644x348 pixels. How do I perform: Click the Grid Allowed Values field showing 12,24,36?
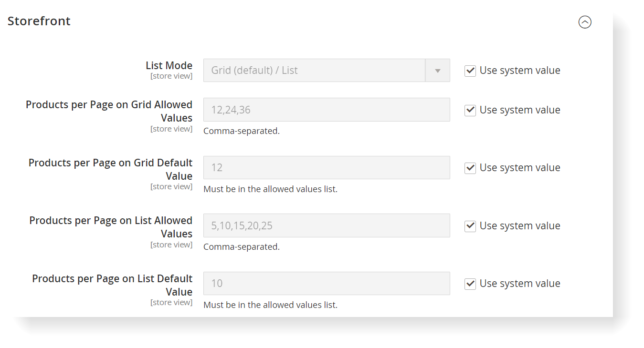[x=327, y=110]
